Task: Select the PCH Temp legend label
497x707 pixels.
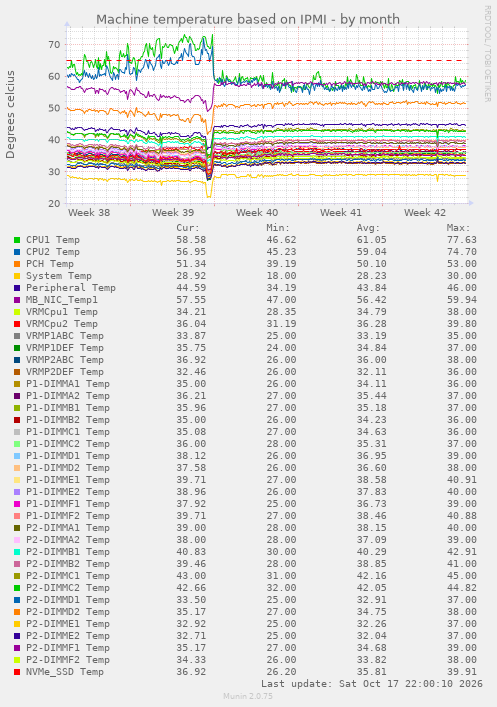Action: (x=50, y=264)
